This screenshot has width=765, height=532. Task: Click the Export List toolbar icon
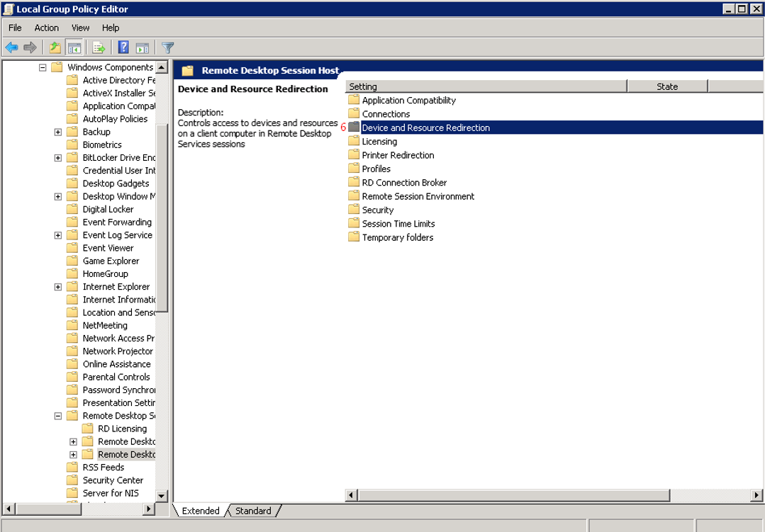pos(99,47)
